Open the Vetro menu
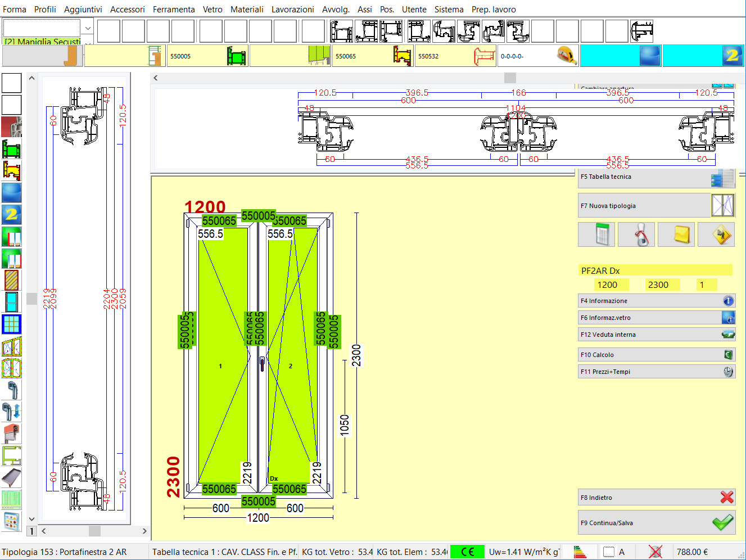This screenshot has height=560, width=746. click(x=213, y=10)
